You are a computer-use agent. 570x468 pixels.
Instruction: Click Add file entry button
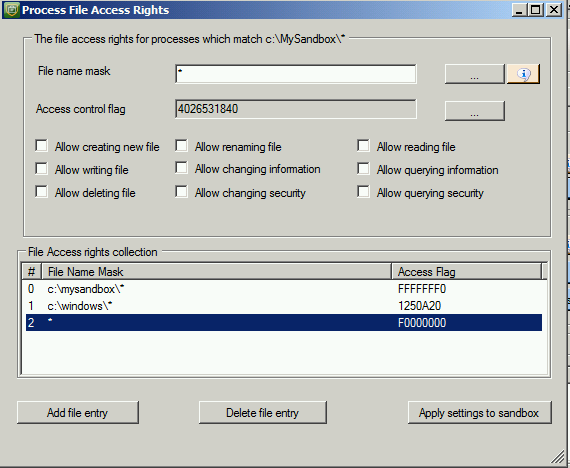click(78, 413)
